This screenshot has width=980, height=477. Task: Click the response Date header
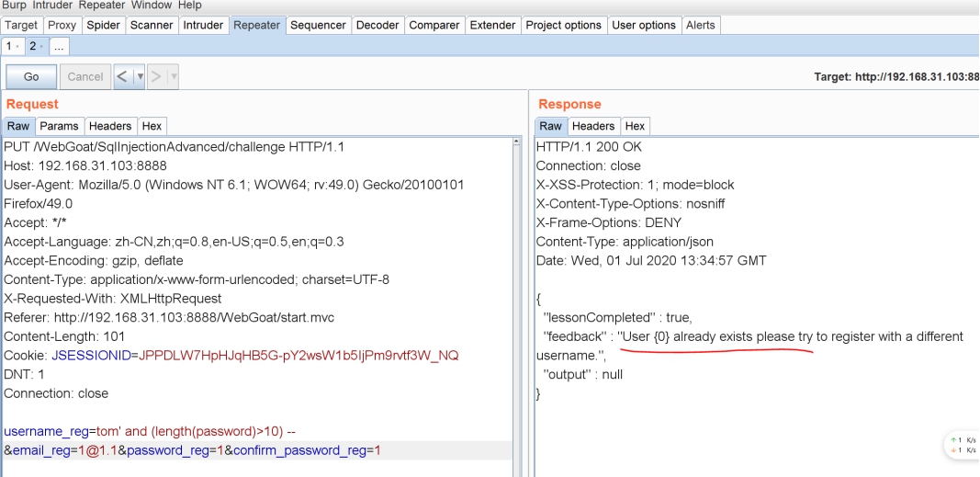(651, 261)
